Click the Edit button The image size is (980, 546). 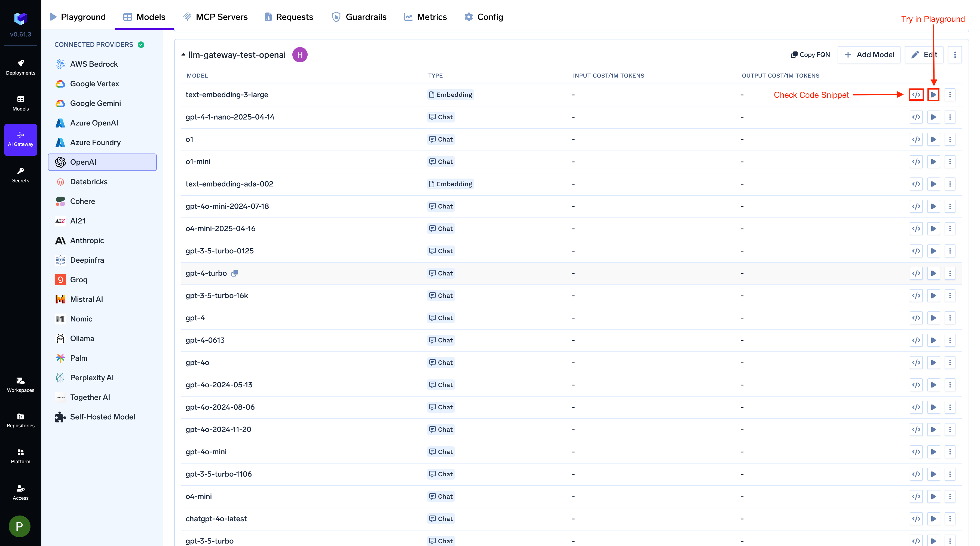924,55
